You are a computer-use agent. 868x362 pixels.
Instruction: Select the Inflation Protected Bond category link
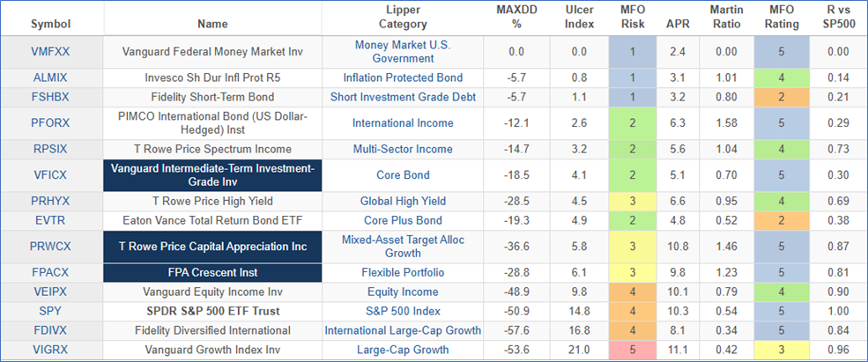[x=401, y=78]
